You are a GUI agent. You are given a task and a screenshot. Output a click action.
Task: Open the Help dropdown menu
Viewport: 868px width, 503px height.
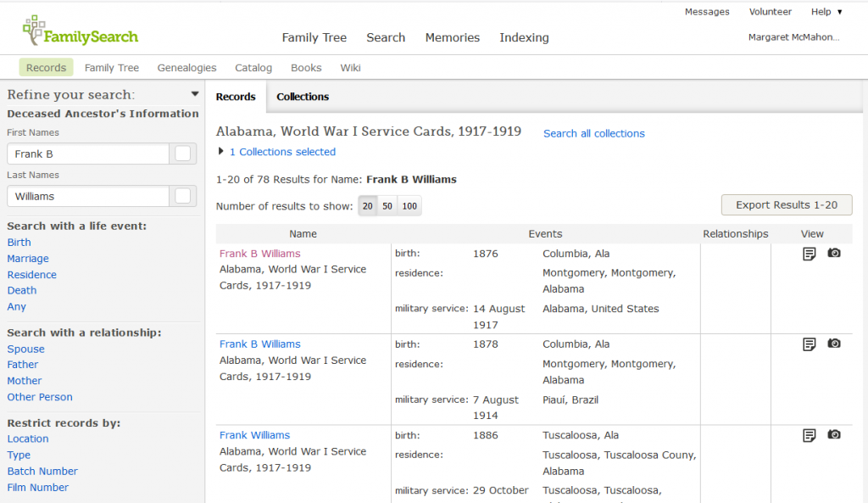[826, 12]
